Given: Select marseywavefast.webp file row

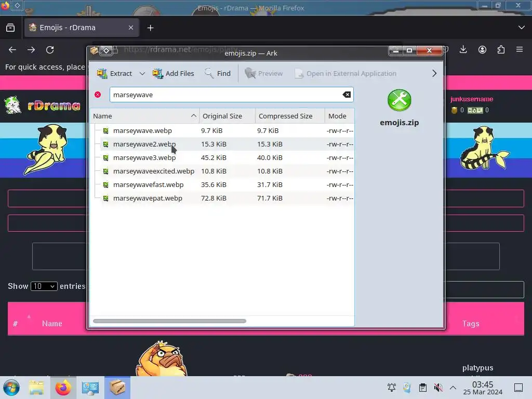Looking at the screenshot, I should click(x=222, y=185).
